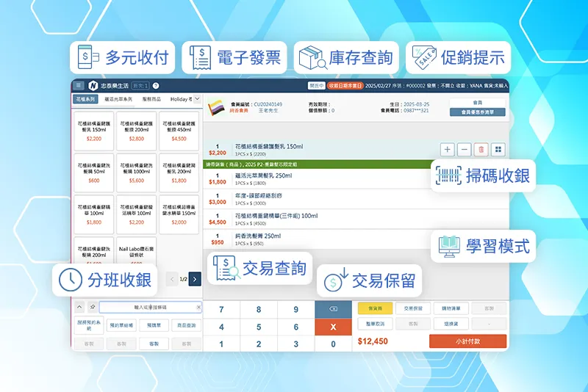Click the 學習模式 monitor book icon
Image resolution: width=588 pixels, height=392 pixels.
[449, 247]
